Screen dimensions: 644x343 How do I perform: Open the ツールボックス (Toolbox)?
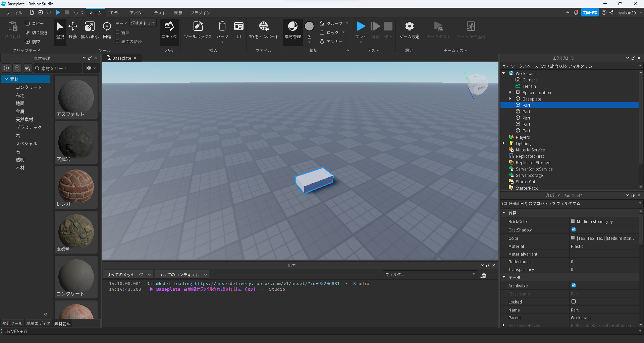[x=198, y=30]
